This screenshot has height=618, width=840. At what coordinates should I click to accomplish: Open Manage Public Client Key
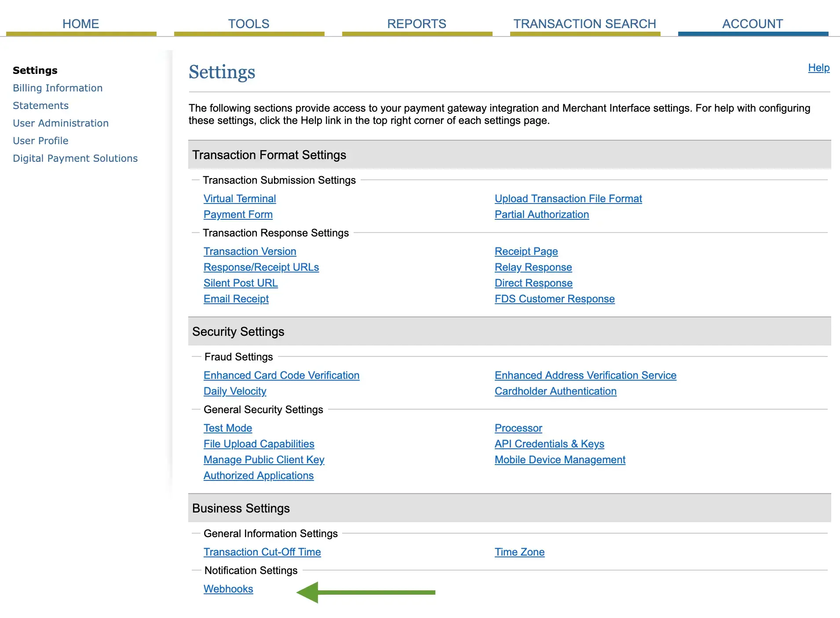[264, 460]
